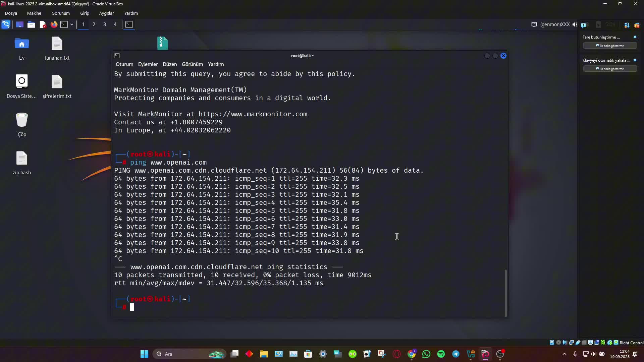This screenshot has height=362, width=644.
Task: Click the show desktop panel icon
Action: pyautogui.click(x=19, y=24)
